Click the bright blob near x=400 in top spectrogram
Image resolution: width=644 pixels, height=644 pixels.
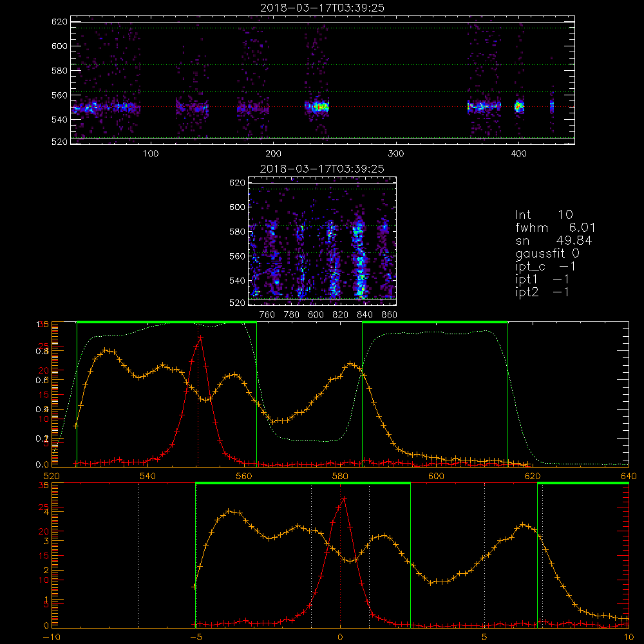(x=520, y=107)
